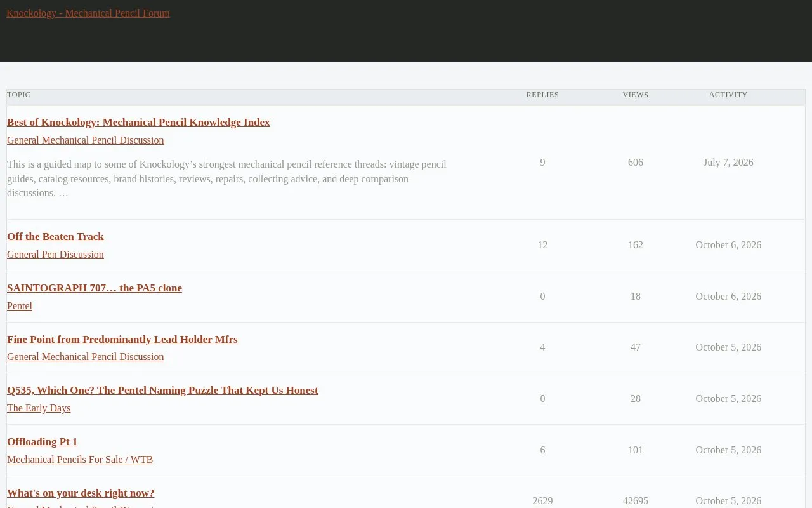812x508 pixels.
Task: Click October 6, 2026 date for SAINTOGRAPH 707 topic
Action: pos(728,297)
